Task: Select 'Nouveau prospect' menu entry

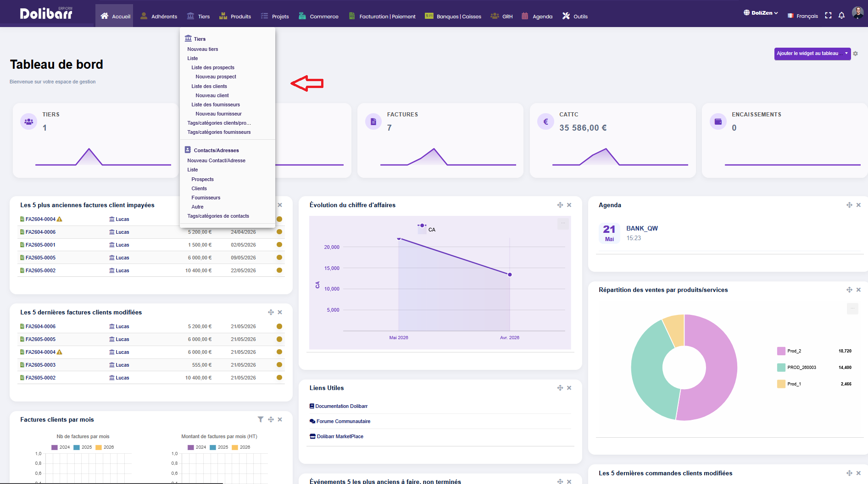Action: tap(216, 77)
